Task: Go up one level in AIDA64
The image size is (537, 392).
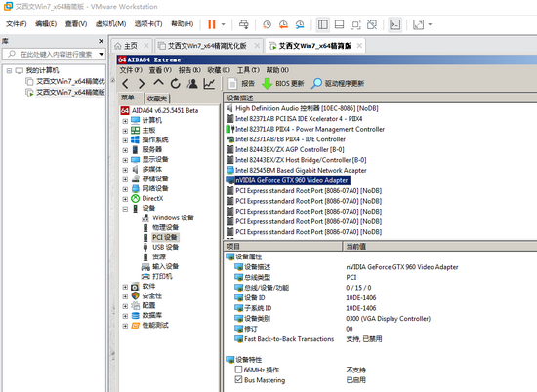Action: pos(158,83)
